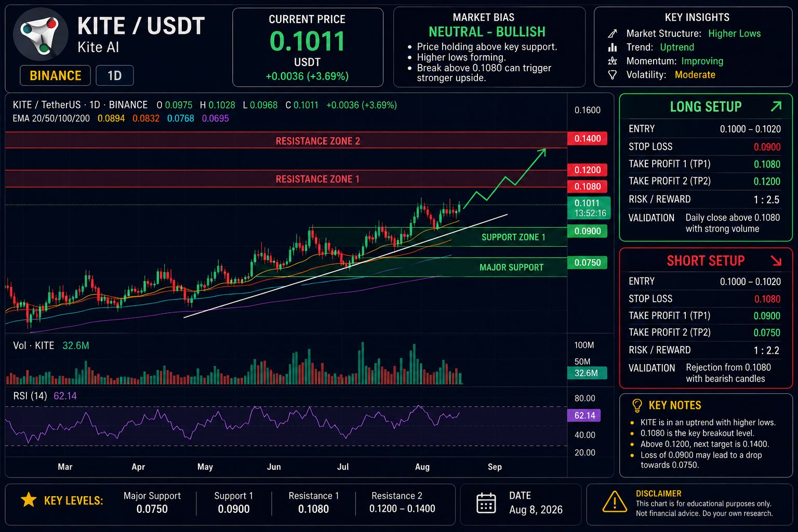The image size is (798, 532).
Task: Click the "LONG SETUP" panel heading
Action: (x=706, y=107)
